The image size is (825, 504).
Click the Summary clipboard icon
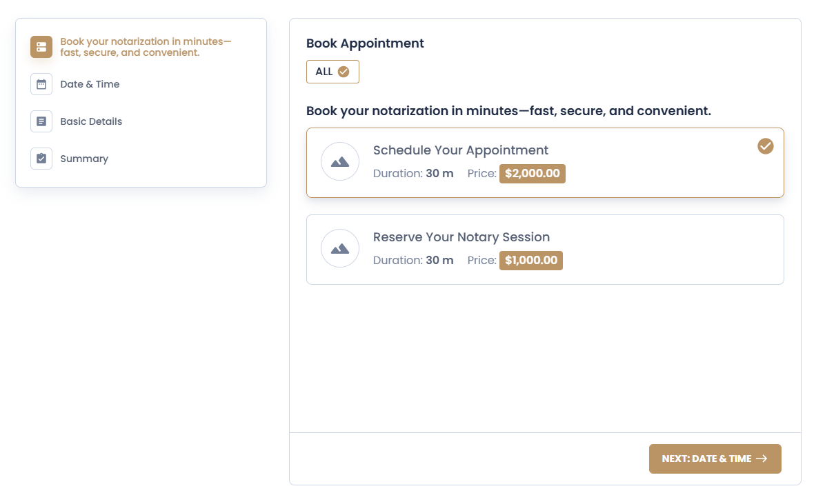[41, 159]
